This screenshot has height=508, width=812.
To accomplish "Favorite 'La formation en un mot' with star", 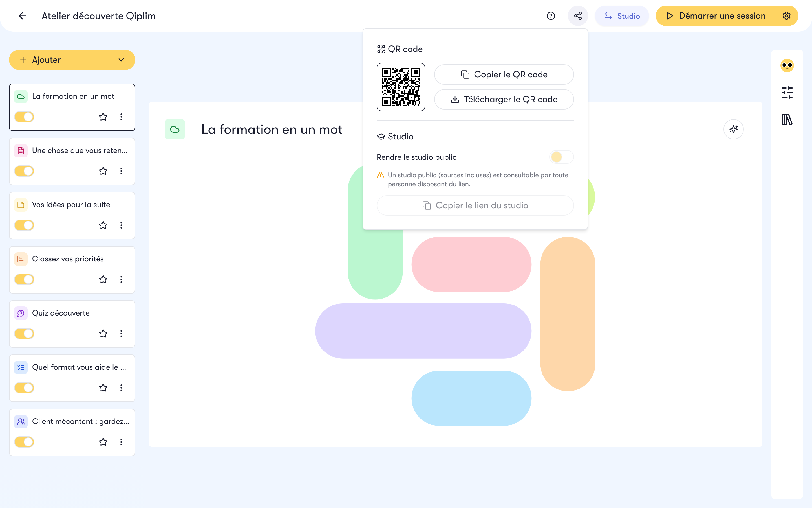I will click(x=103, y=117).
